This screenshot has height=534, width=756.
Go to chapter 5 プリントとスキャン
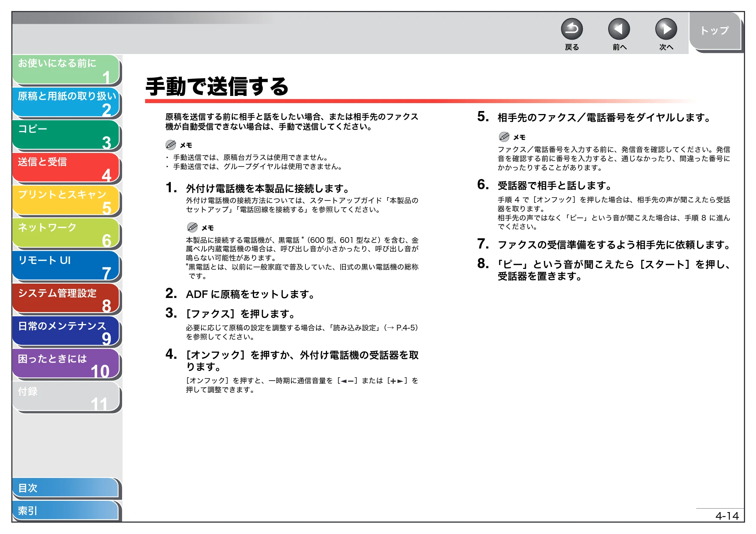point(66,201)
